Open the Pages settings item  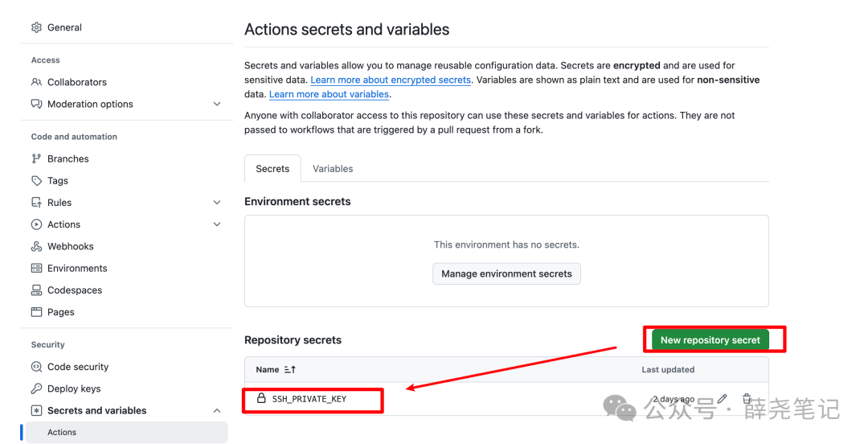pos(60,312)
